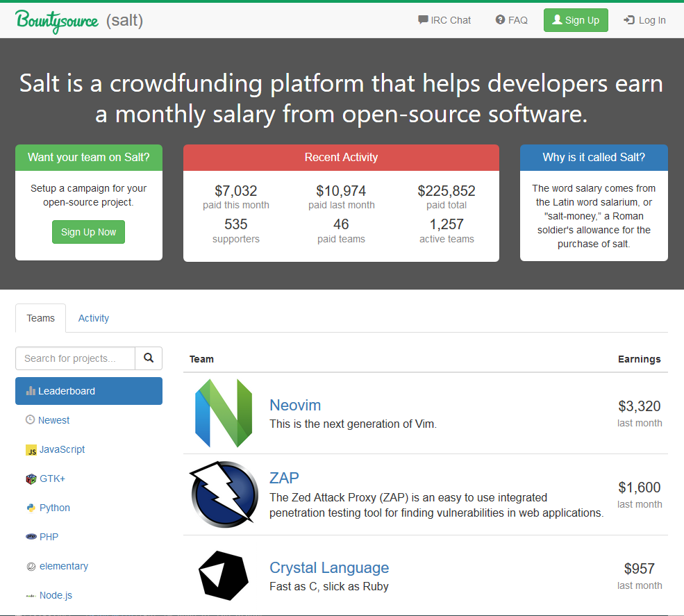684x616 pixels.
Task: Filter teams by elementary
Action: point(57,566)
